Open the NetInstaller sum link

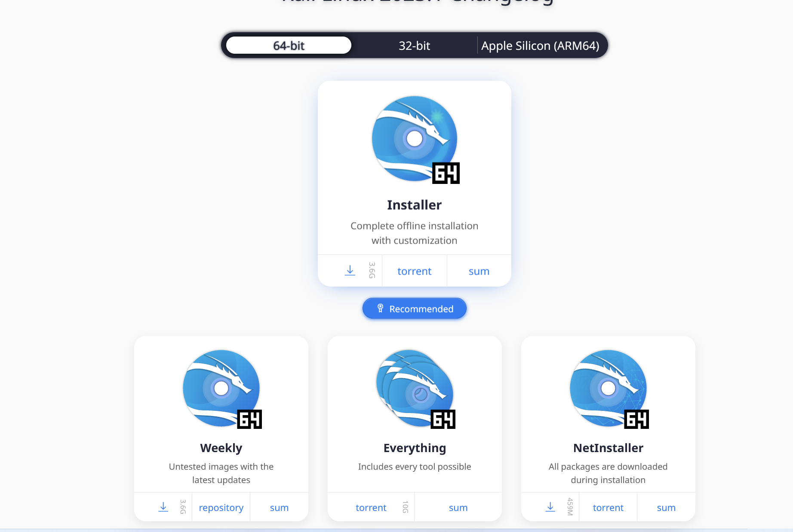click(666, 508)
